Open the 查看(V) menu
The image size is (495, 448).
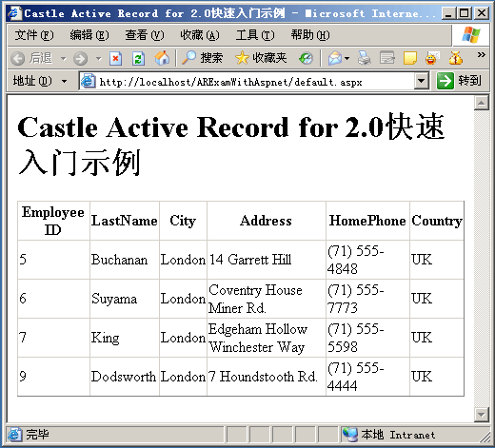tap(145, 35)
